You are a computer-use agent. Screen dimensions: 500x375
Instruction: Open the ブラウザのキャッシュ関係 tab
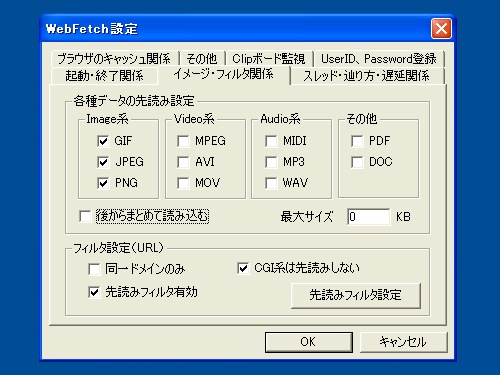115,59
